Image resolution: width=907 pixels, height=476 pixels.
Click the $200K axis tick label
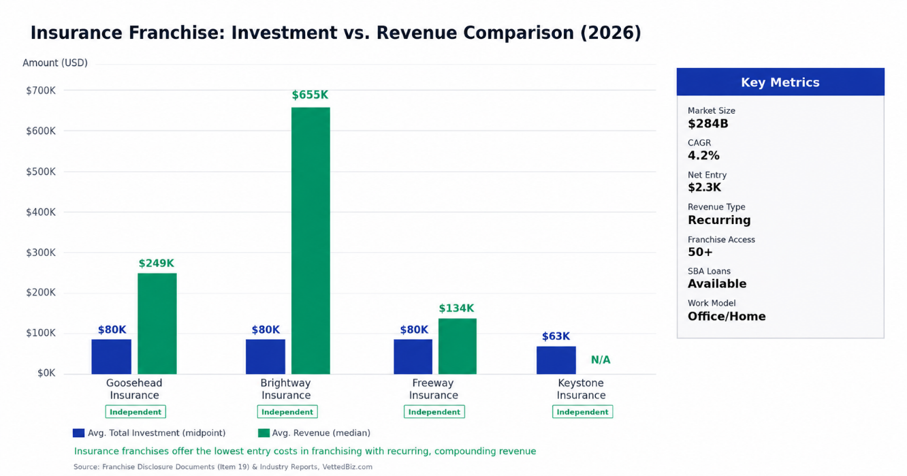pyautogui.click(x=41, y=292)
